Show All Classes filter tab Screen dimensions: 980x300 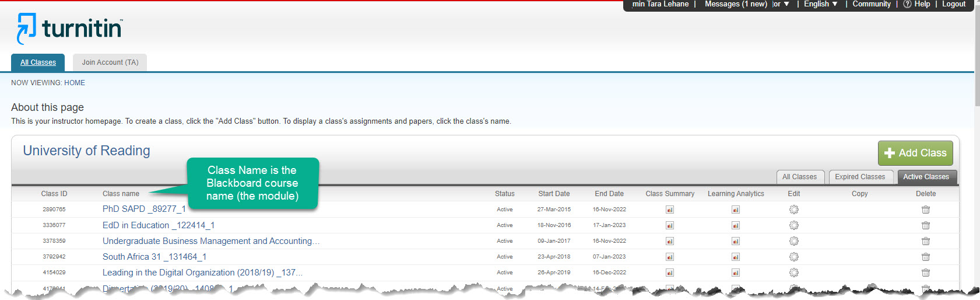[x=799, y=177]
